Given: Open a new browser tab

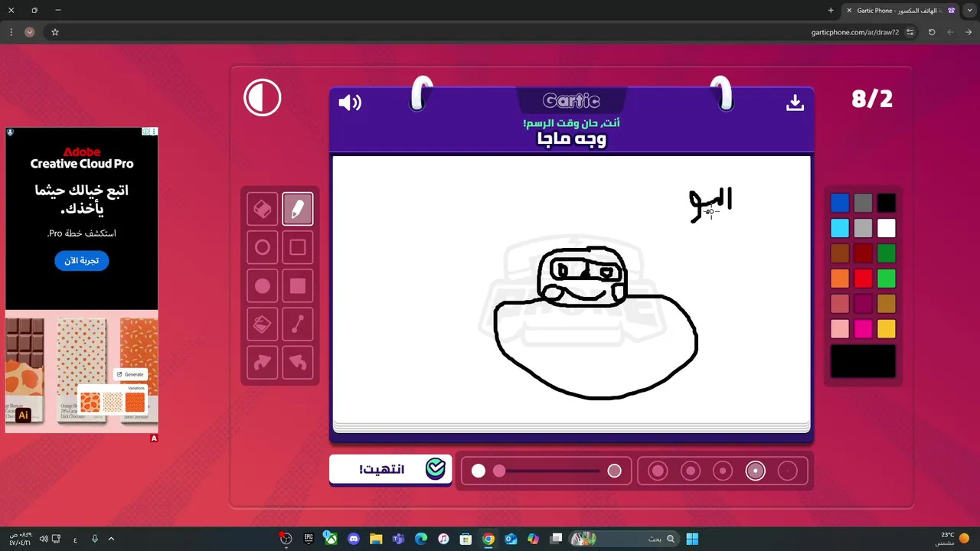Looking at the screenshot, I should [831, 11].
